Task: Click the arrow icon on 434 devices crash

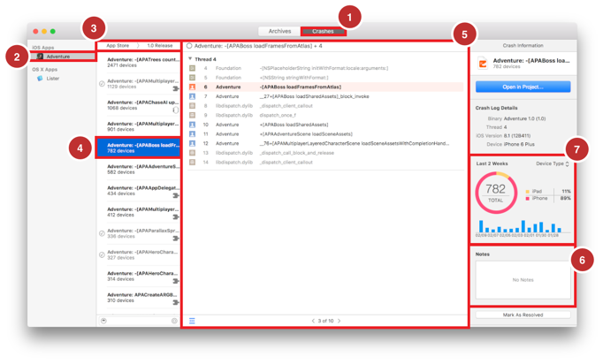Action: pos(176,195)
